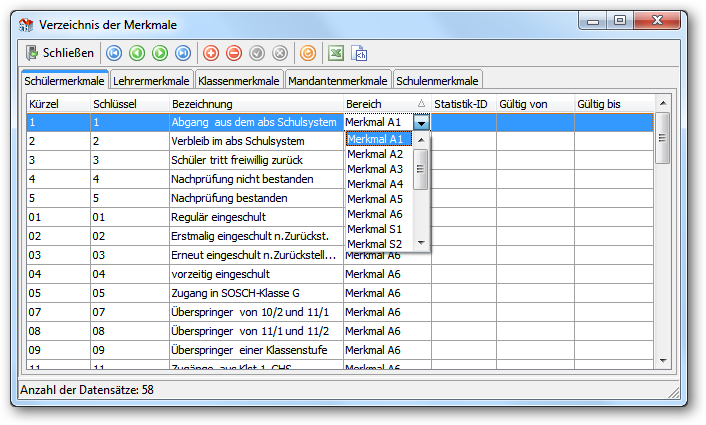The image size is (706, 425).
Task: Go to previous record green arrow
Action: (137, 53)
